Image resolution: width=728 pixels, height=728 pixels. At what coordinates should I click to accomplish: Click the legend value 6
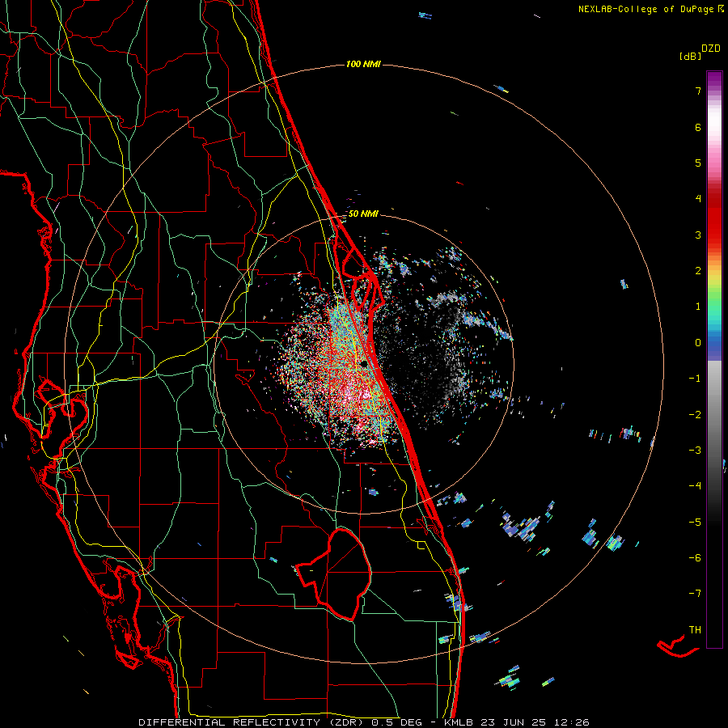pyautogui.click(x=698, y=127)
